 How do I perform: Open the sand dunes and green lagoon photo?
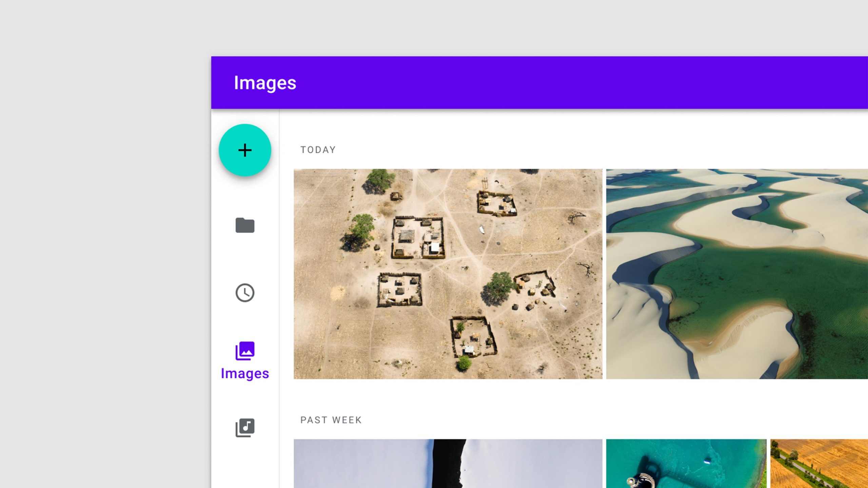click(x=736, y=274)
